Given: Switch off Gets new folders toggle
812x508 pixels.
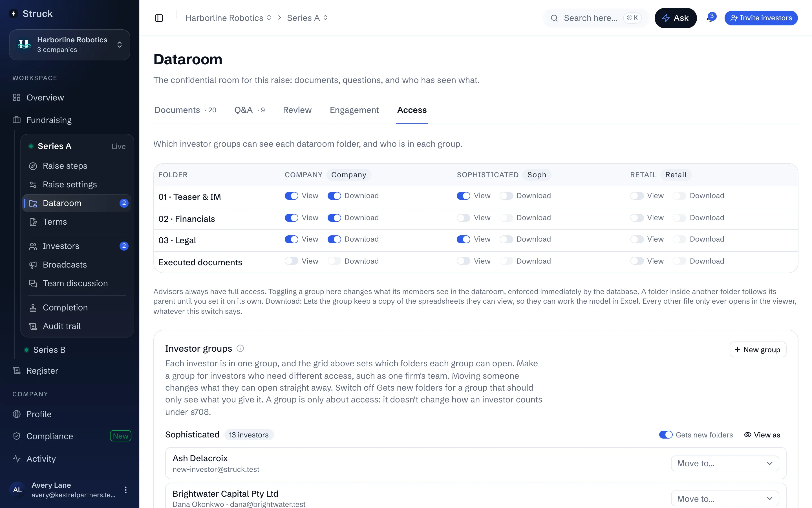Looking at the screenshot, I should click(666, 435).
